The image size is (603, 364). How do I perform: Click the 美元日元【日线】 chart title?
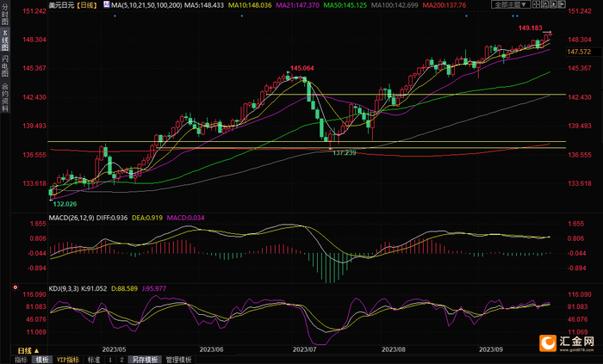(73, 5)
